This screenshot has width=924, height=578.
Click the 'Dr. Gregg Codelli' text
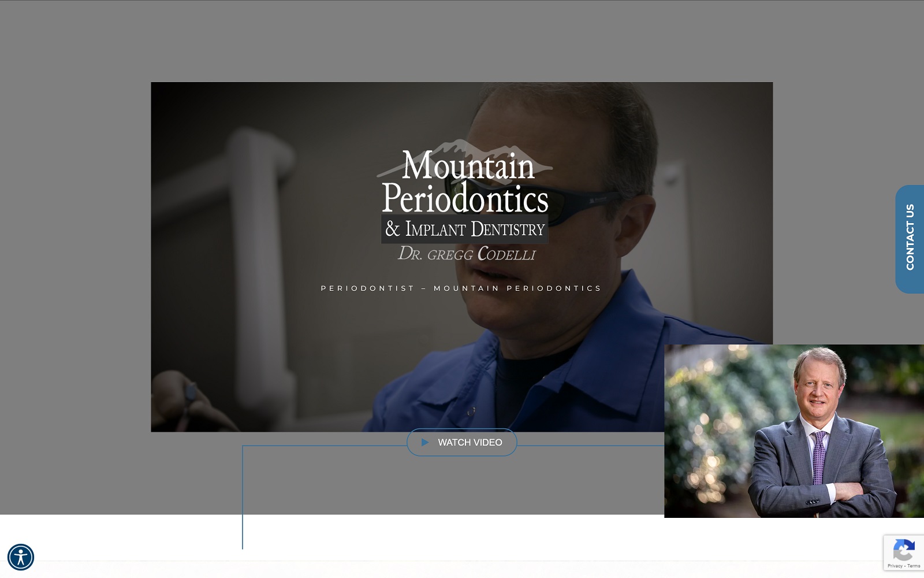pos(467,254)
